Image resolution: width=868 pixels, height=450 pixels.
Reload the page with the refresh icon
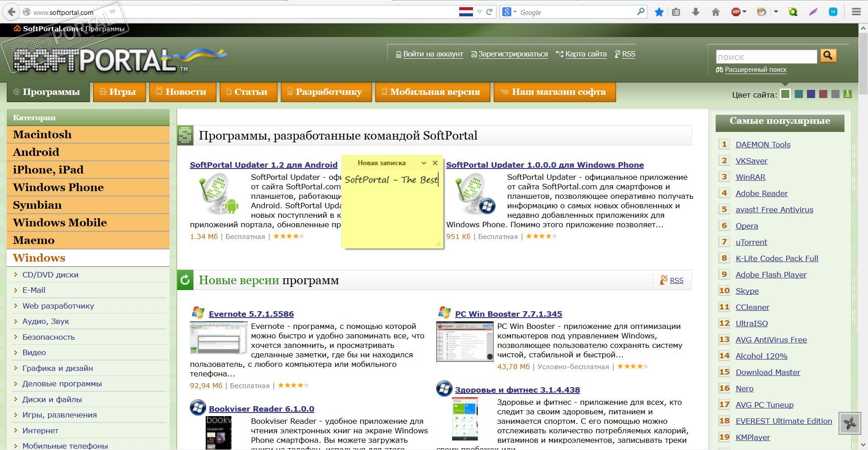point(489,12)
